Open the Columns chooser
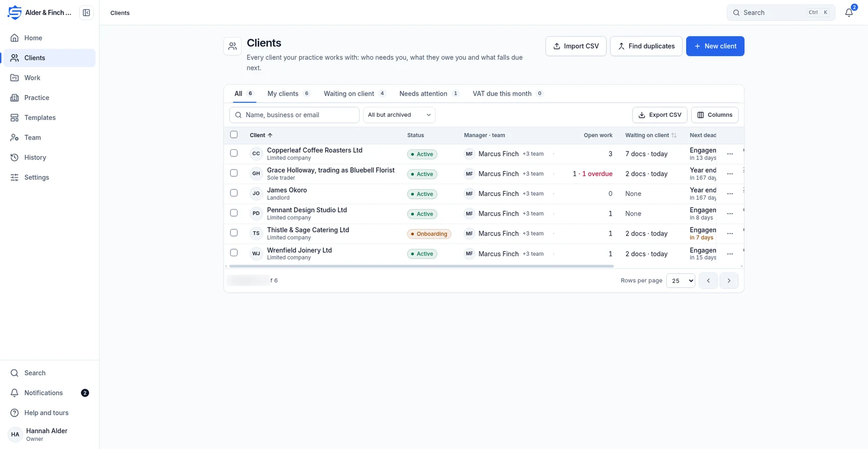Image resolution: width=868 pixels, height=449 pixels. pos(714,115)
